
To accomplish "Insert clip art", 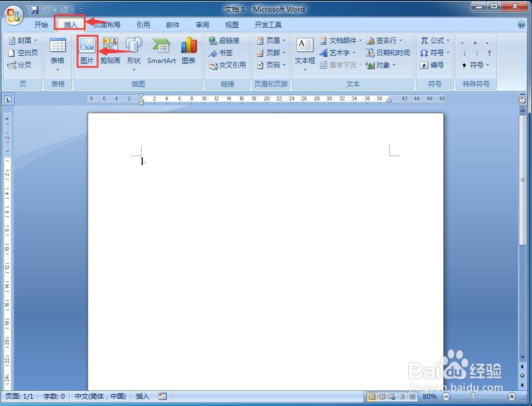I will pyautogui.click(x=110, y=51).
